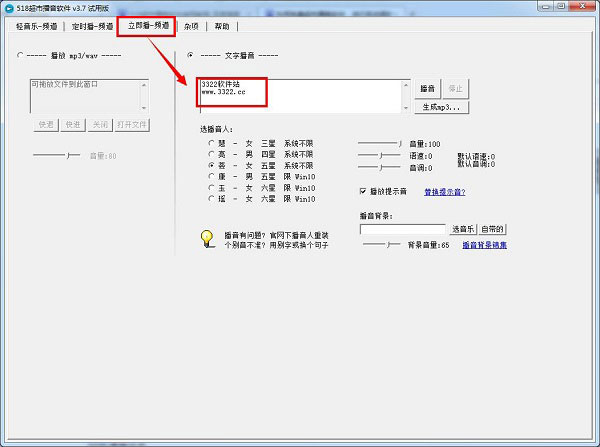Choose announcer 康 (男 五星, Win10)
Screen dimensions: 600x447
[209, 177]
